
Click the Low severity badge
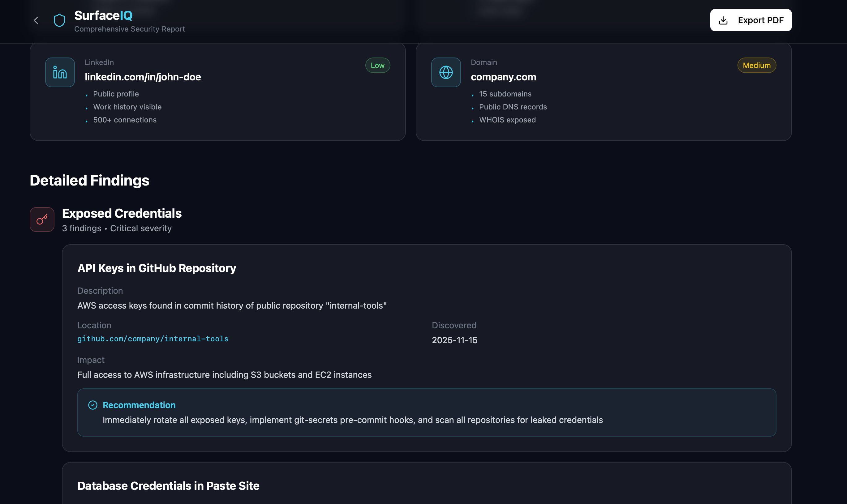coord(377,65)
